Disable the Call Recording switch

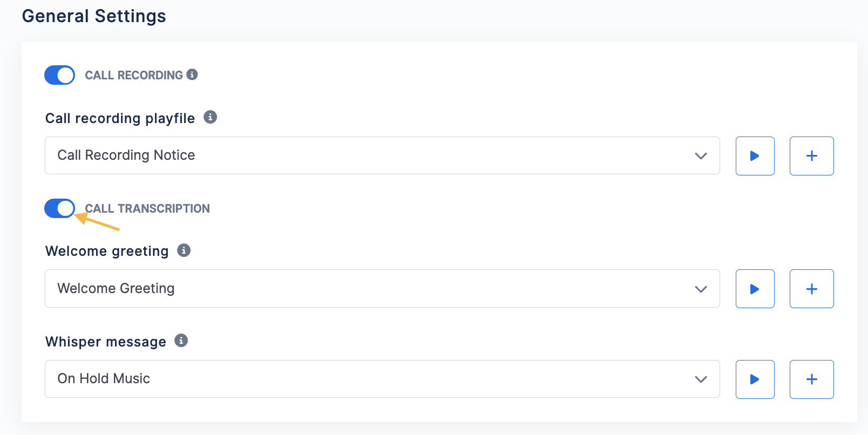click(x=59, y=75)
